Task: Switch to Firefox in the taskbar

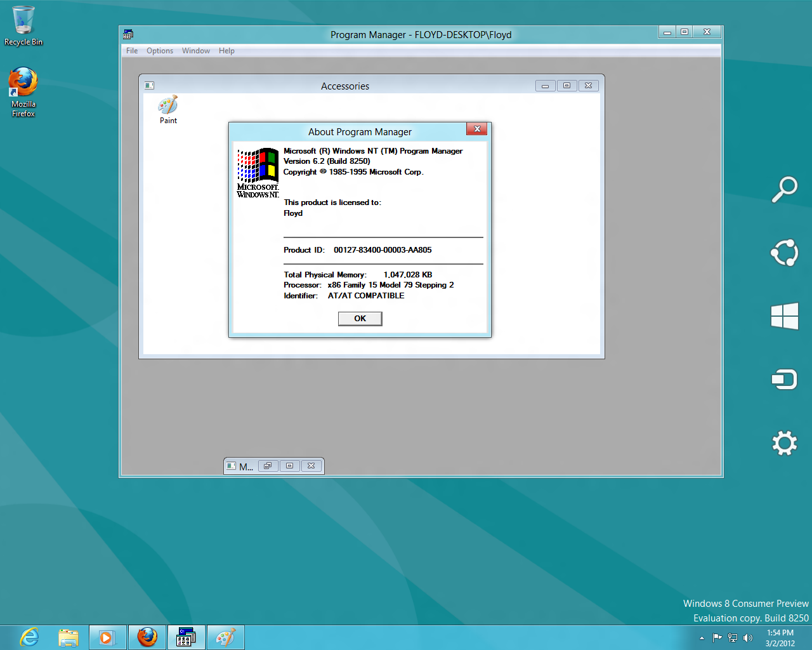Action: pyautogui.click(x=147, y=637)
